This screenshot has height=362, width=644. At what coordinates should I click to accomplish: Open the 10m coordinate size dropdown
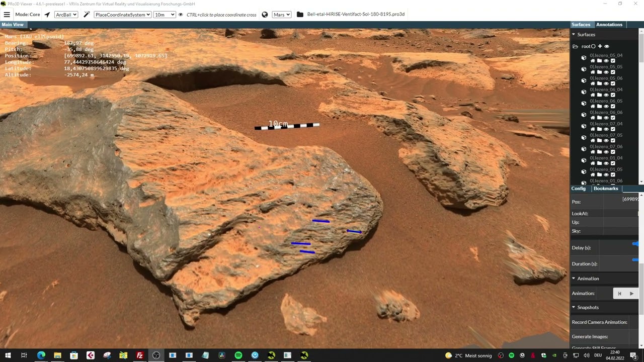(x=165, y=15)
